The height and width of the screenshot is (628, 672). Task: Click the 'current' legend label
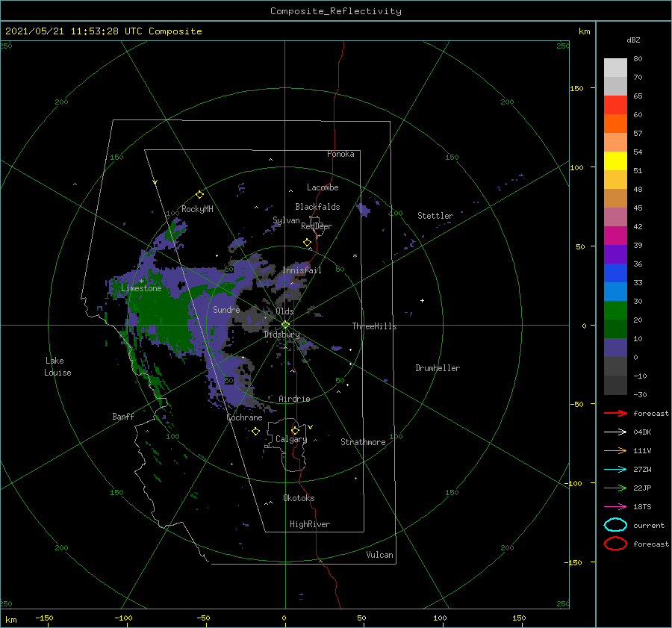click(649, 525)
